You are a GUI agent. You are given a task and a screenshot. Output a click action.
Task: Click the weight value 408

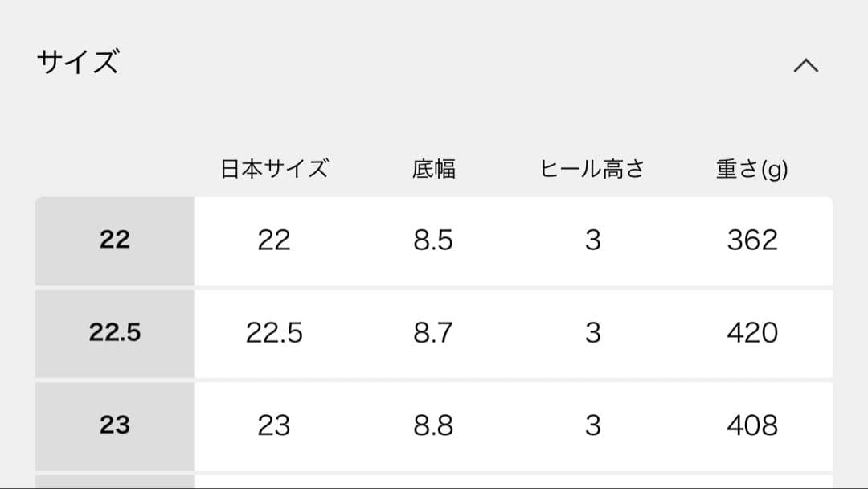point(751,424)
